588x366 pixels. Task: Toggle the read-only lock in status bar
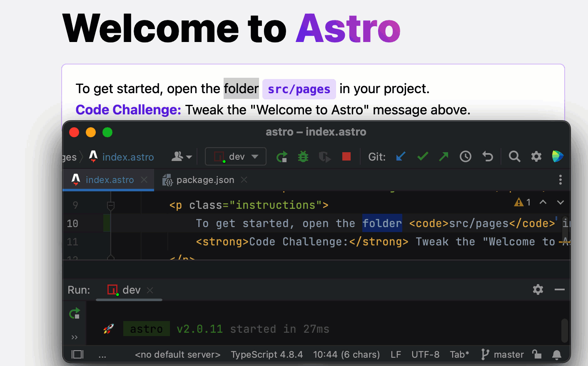coord(536,354)
